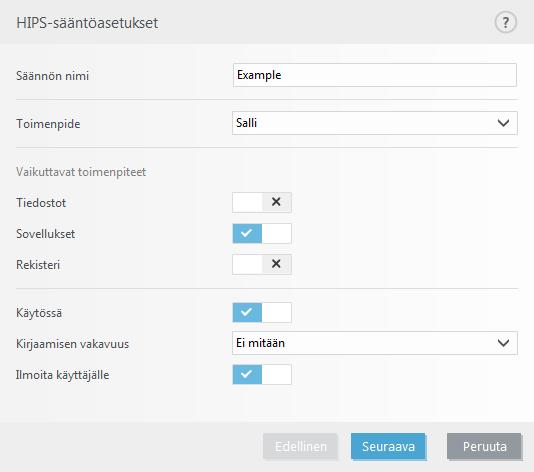Open the Kirjaamisen vakavuus chevron arrow
Image resolution: width=534 pixels, height=472 pixels.
(503, 343)
